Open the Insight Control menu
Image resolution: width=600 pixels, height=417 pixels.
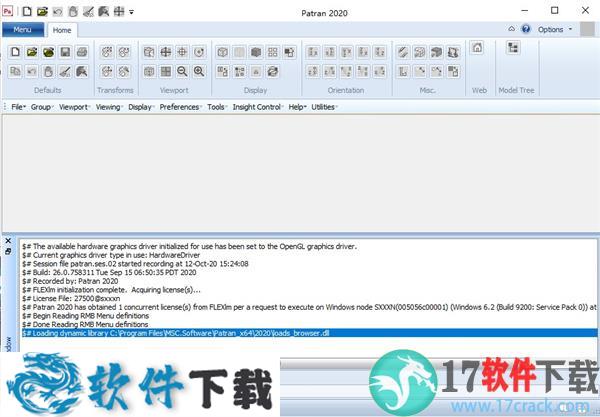[x=258, y=107]
